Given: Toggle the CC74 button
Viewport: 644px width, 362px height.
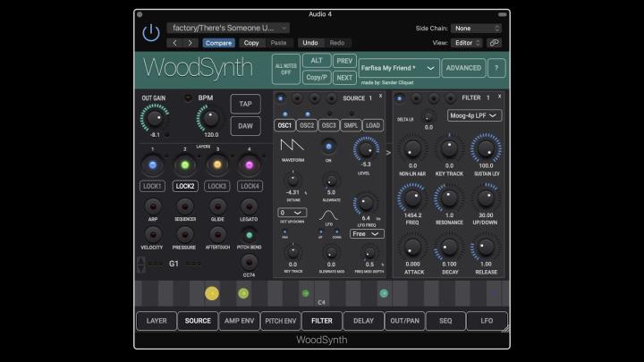Looking at the screenshot, I should [x=249, y=263].
